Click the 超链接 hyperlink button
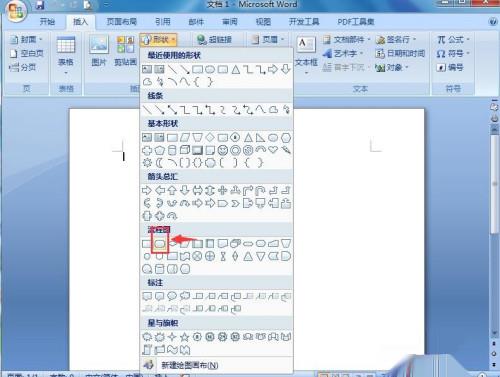The width and height of the screenshot is (500, 377). pyautogui.click(x=214, y=40)
